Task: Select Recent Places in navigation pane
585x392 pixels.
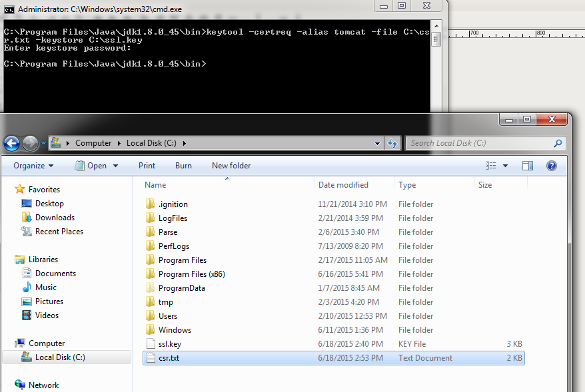Action: [x=59, y=232]
